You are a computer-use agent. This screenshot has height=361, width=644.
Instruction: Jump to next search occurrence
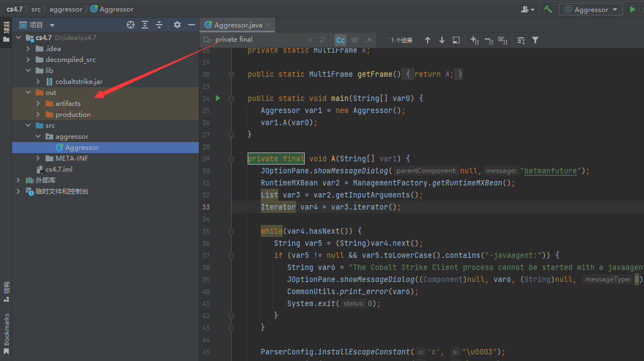coord(442,40)
